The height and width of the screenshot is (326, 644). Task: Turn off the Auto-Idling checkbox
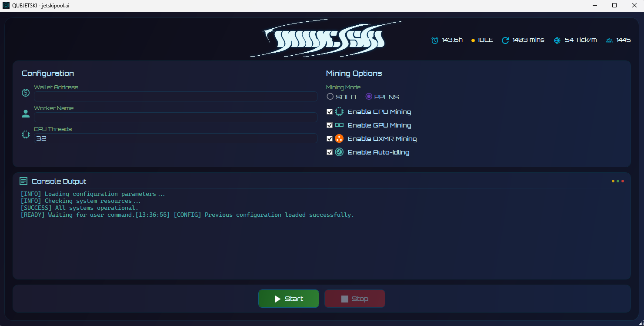click(330, 152)
